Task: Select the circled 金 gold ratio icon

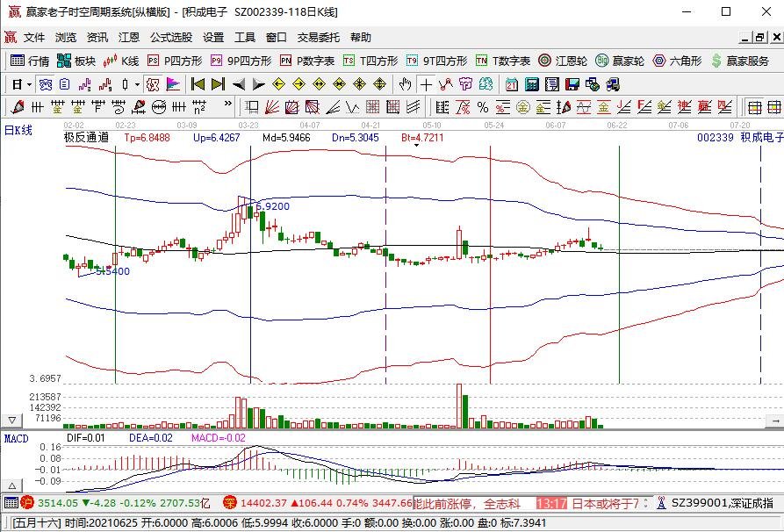Action: pyautogui.click(x=523, y=106)
